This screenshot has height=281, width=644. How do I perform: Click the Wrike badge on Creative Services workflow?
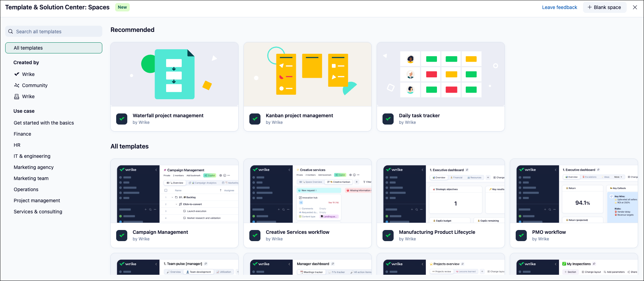coord(255,236)
